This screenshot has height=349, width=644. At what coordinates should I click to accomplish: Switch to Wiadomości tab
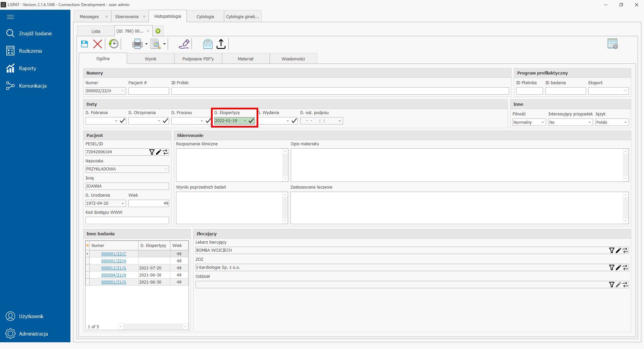tap(293, 59)
